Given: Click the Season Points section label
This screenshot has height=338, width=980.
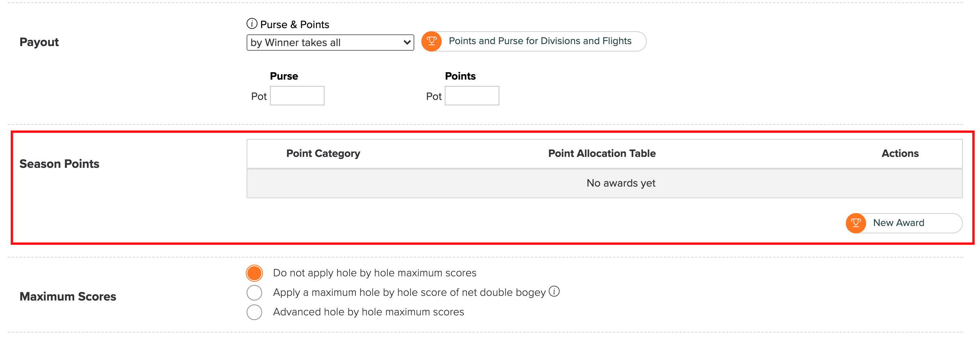Looking at the screenshot, I should pyautogui.click(x=59, y=164).
